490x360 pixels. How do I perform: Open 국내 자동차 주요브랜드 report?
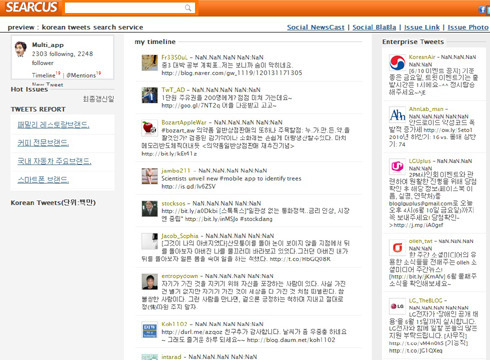click(x=54, y=161)
